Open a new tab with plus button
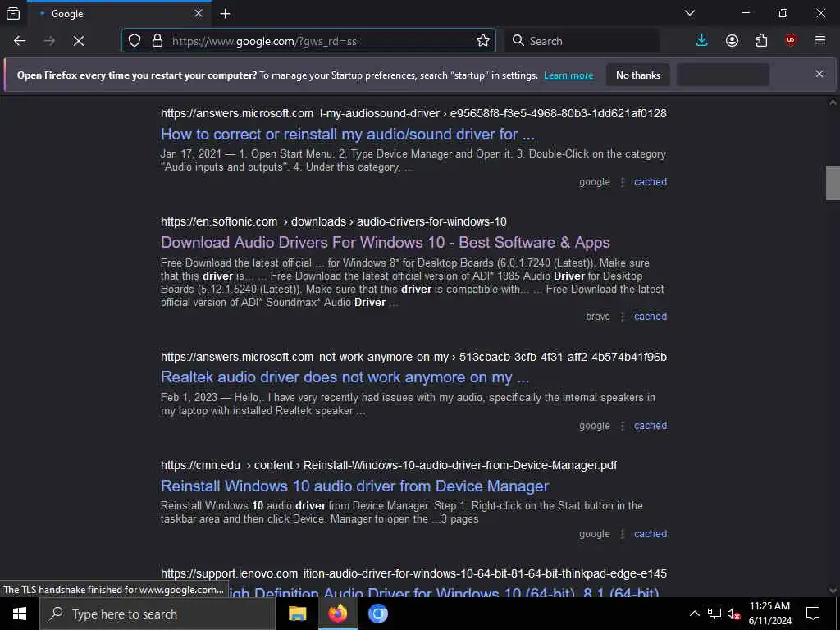Viewport: 840px width, 630px height. pyautogui.click(x=225, y=14)
